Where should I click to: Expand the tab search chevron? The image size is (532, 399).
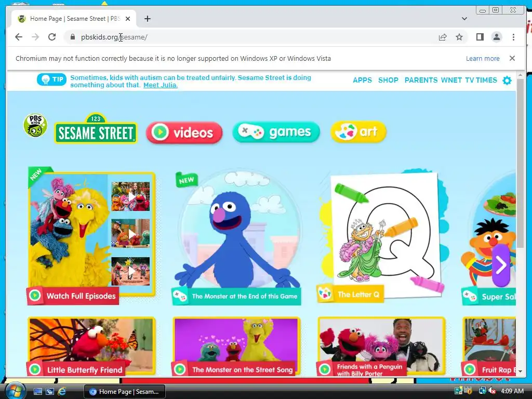click(x=464, y=19)
